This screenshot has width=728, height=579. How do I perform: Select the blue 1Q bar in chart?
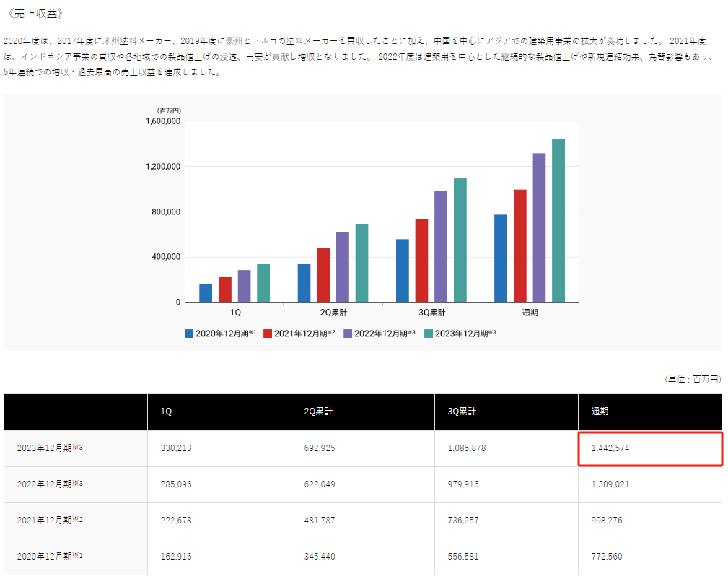[x=206, y=293]
